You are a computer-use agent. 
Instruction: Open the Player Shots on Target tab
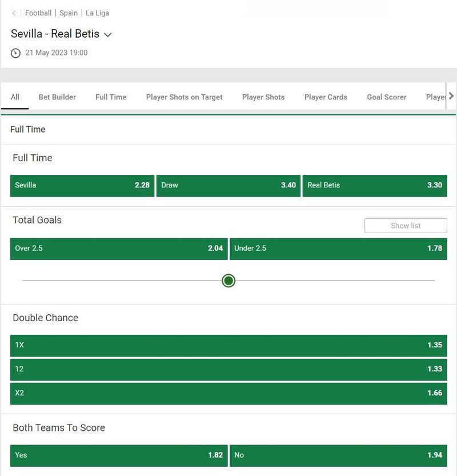pos(184,97)
